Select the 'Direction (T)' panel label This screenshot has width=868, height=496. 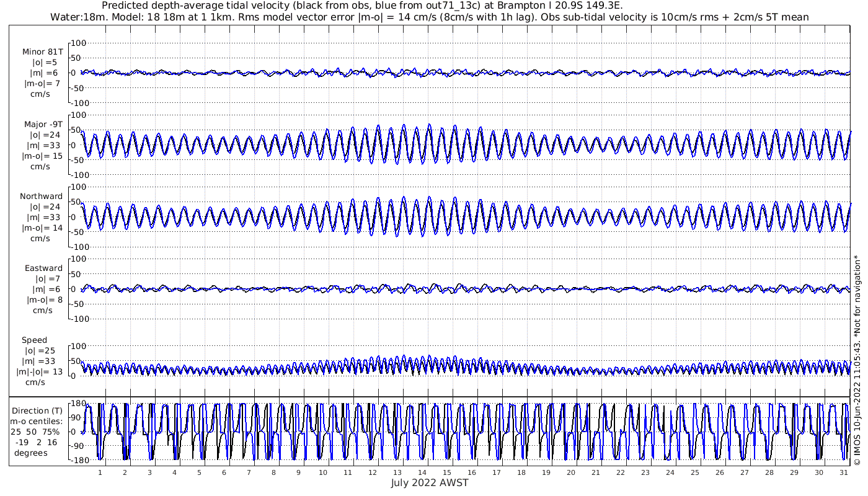(x=38, y=410)
